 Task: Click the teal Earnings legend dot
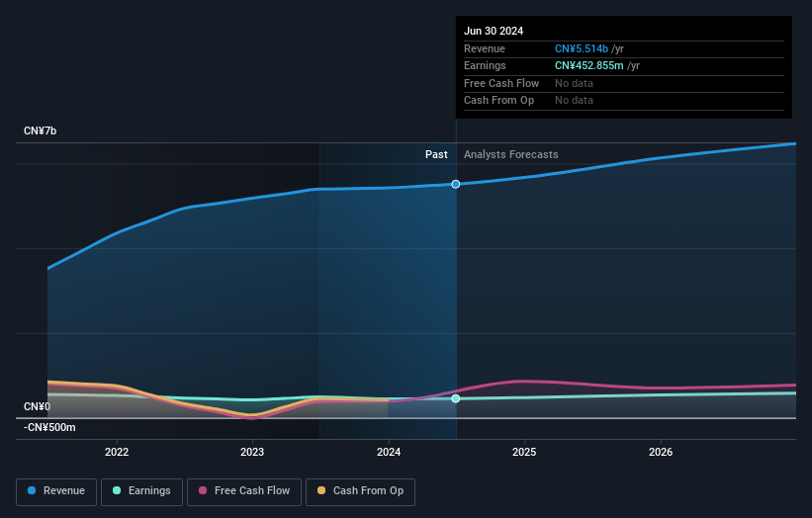(x=117, y=490)
